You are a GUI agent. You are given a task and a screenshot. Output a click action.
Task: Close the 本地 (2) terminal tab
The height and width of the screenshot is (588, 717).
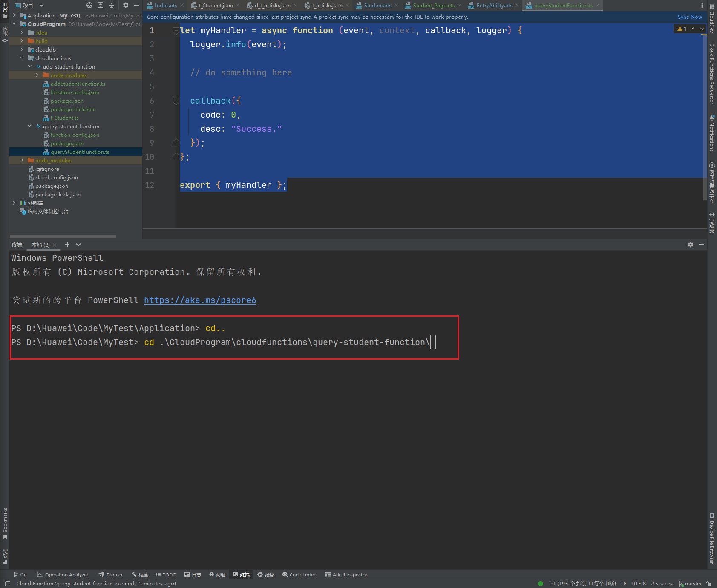point(55,245)
